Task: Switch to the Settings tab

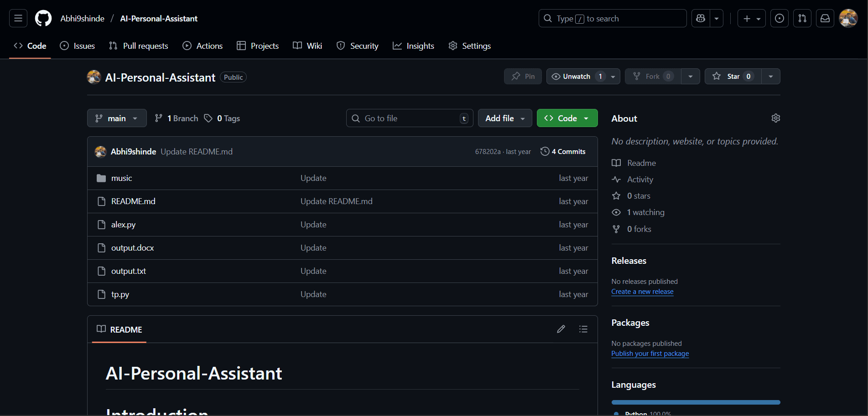Action: [469, 46]
